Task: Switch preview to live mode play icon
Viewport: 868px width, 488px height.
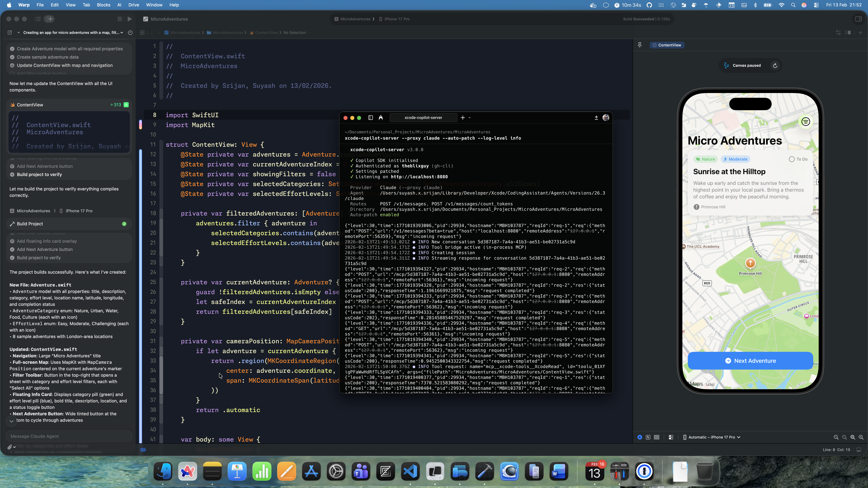Action: (639, 437)
